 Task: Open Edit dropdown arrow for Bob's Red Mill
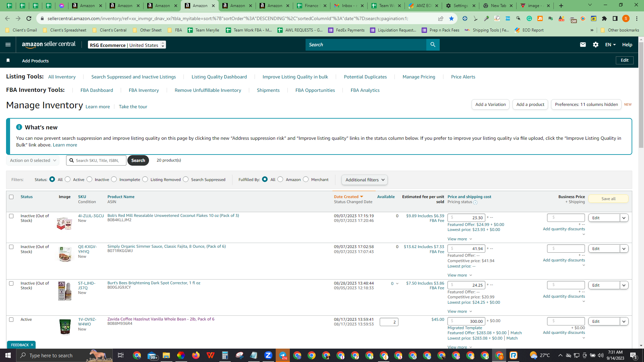pyautogui.click(x=624, y=218)
